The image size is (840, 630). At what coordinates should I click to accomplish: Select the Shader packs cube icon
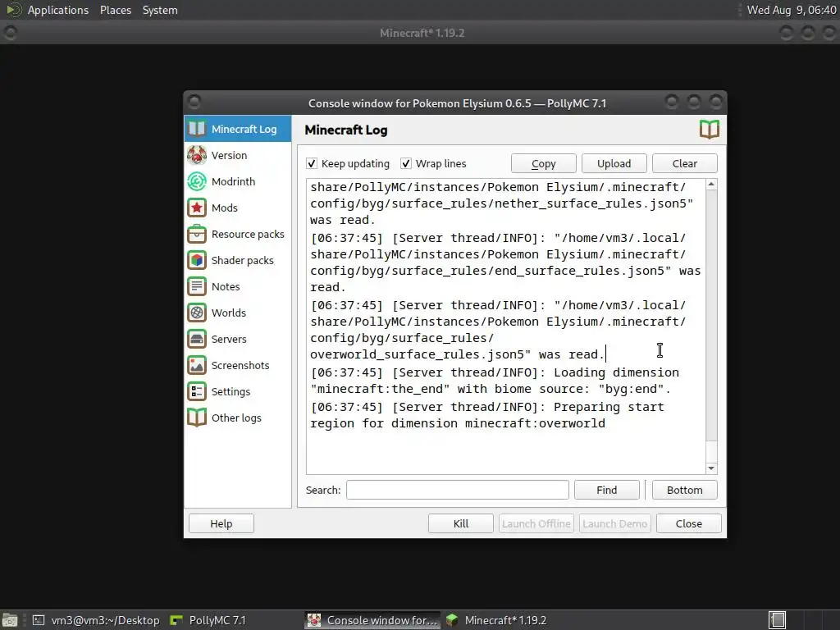[x=197, y=260]
